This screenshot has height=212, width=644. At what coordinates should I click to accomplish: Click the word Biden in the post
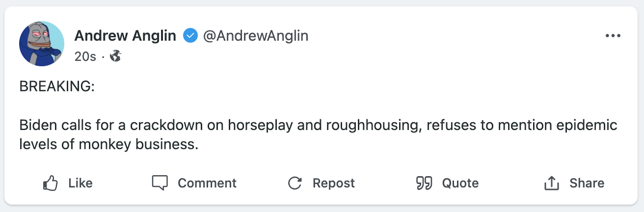(x=38, y=125)
